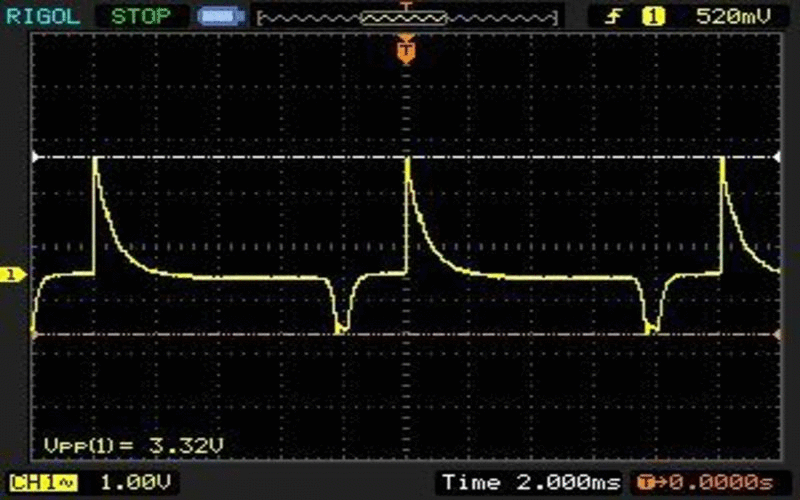Click the Time 2.000ms timebase readout
Image resolution: width=800 pixels, height=500 pixels.
pos(531,482)
